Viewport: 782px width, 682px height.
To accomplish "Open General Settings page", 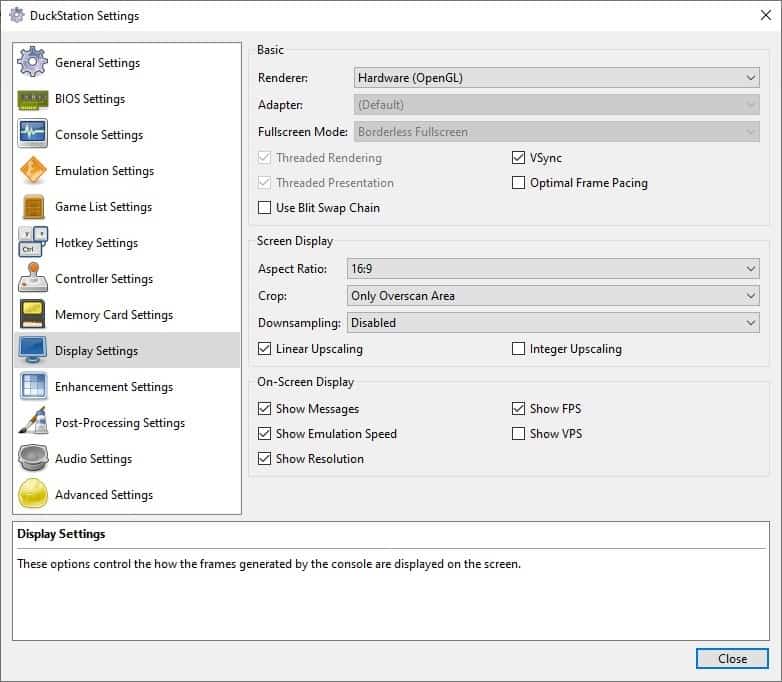I will (127, 62).
